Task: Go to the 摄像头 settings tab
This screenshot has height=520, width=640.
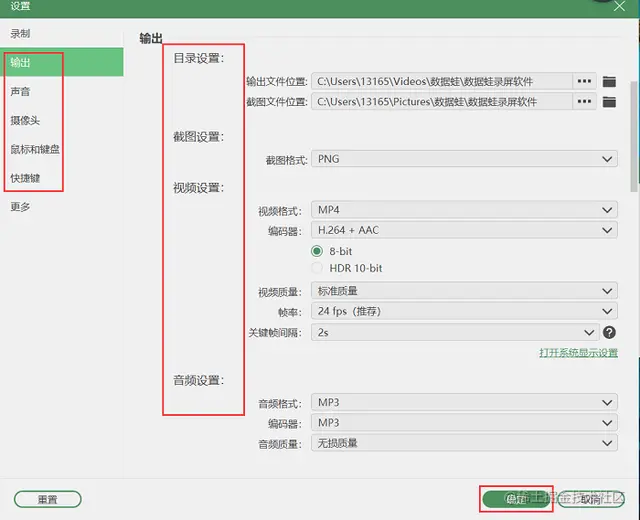Action: [62, 120]
